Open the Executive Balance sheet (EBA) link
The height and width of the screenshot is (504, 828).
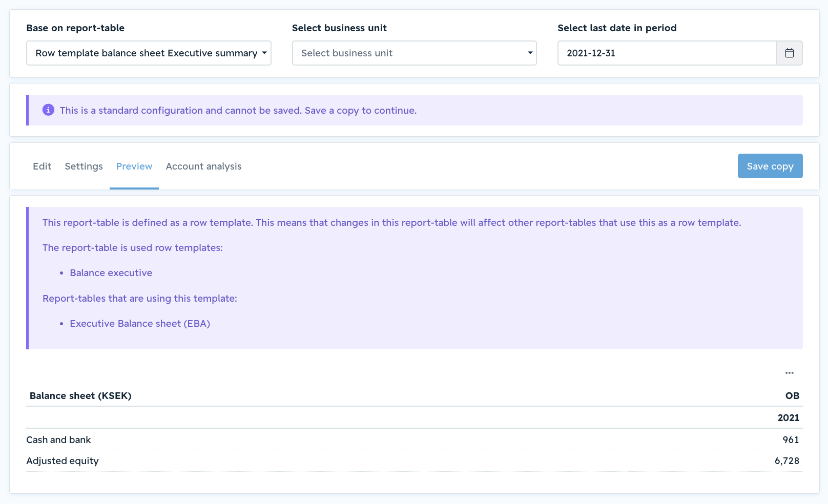(x=140, y=324)
